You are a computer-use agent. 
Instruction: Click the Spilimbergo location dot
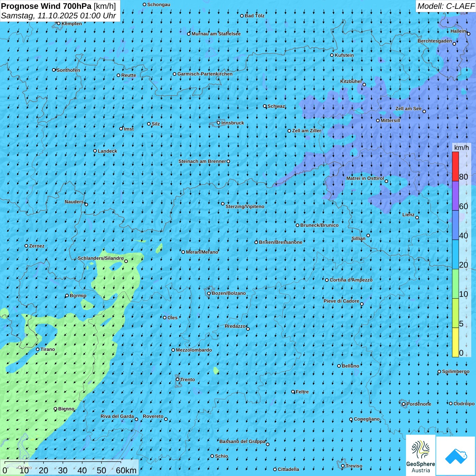[x=439, y=372]
